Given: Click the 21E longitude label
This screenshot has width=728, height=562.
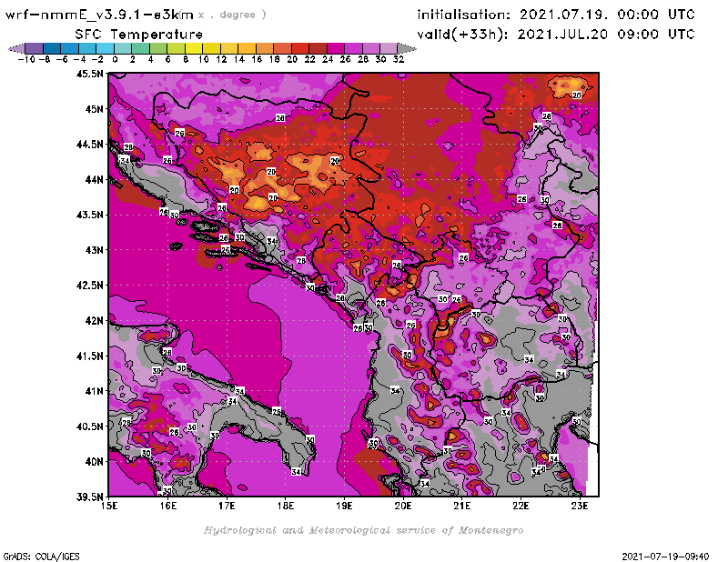Looking at the screenshot, I should point(462,506).
